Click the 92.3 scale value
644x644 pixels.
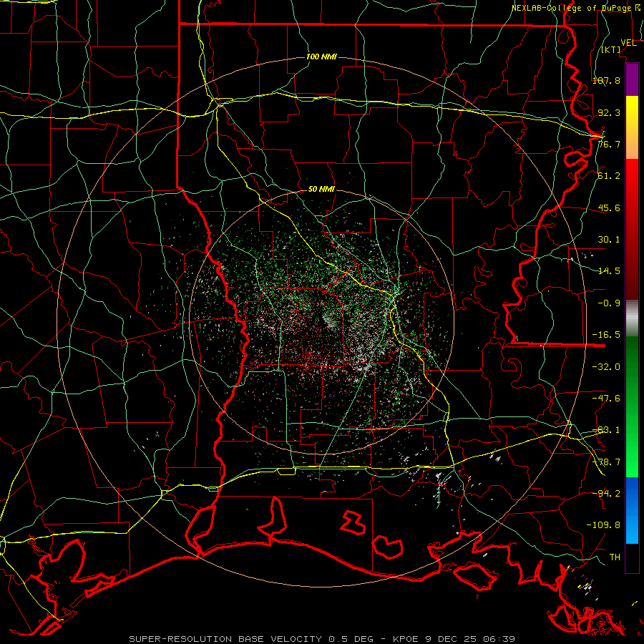point(609,112)
